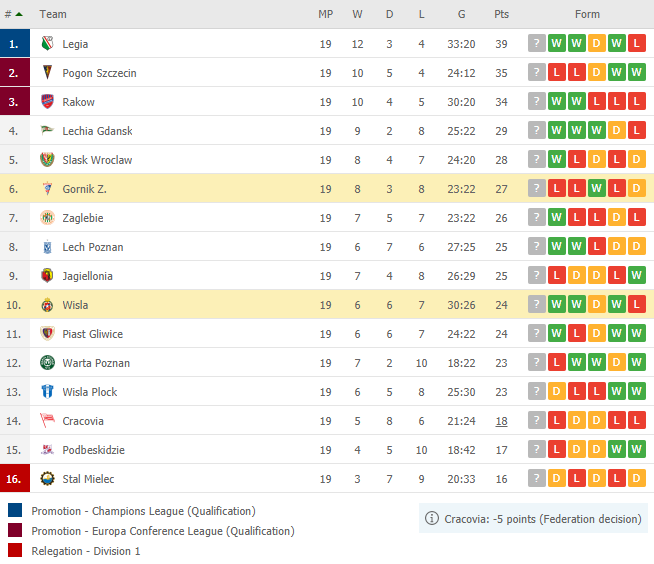Click Legia's upcoming match question mark box
Image resolution: width=654 pixels, height=564 pixels.
click(537, 43)
